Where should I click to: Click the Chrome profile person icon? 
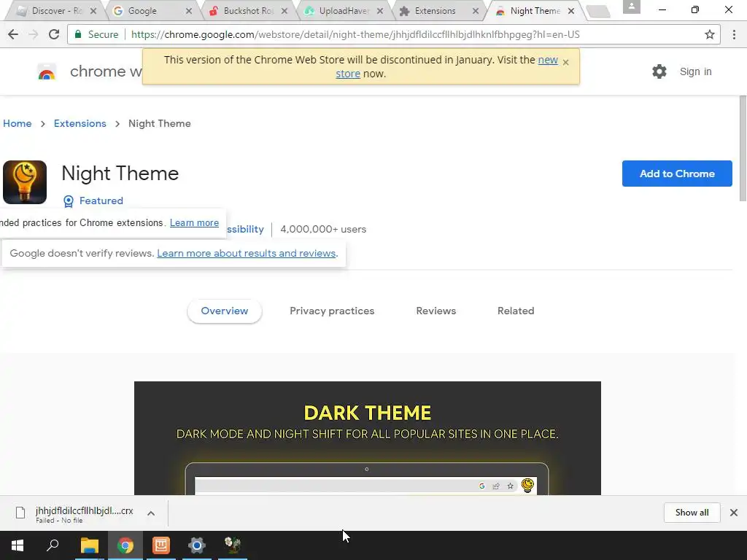pos(632,7)
